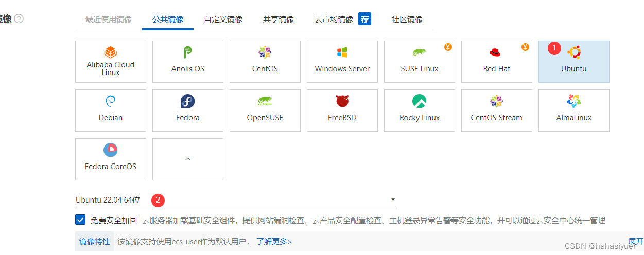
Task: Pick the AlmaLinux logo icon
Action: 574,101
